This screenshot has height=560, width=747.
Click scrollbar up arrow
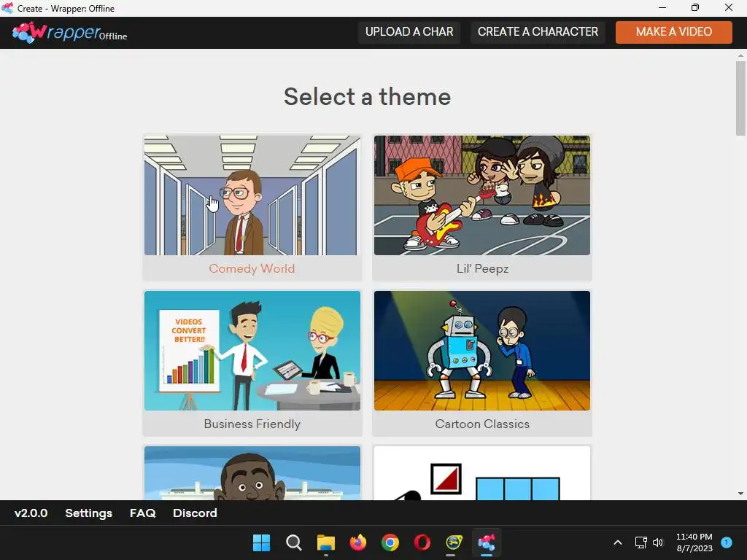[740, 55]
